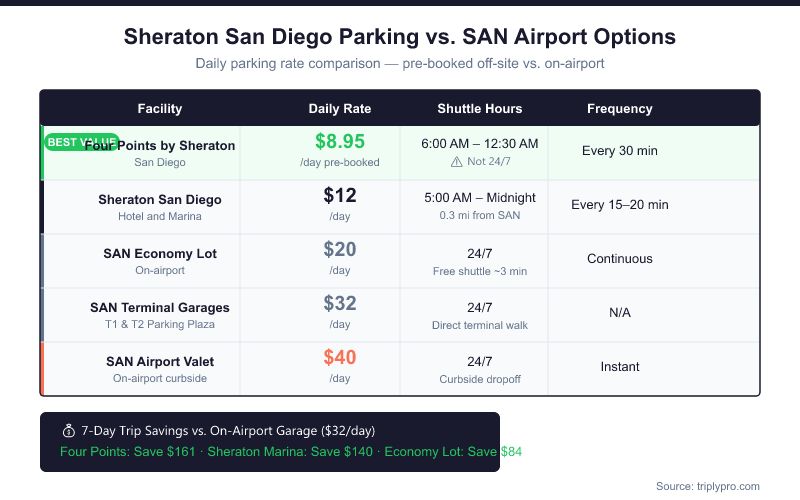
Task: Click the SAN Terminal Garages facility name
Action: pyautogui.click(x=160, y=307)
